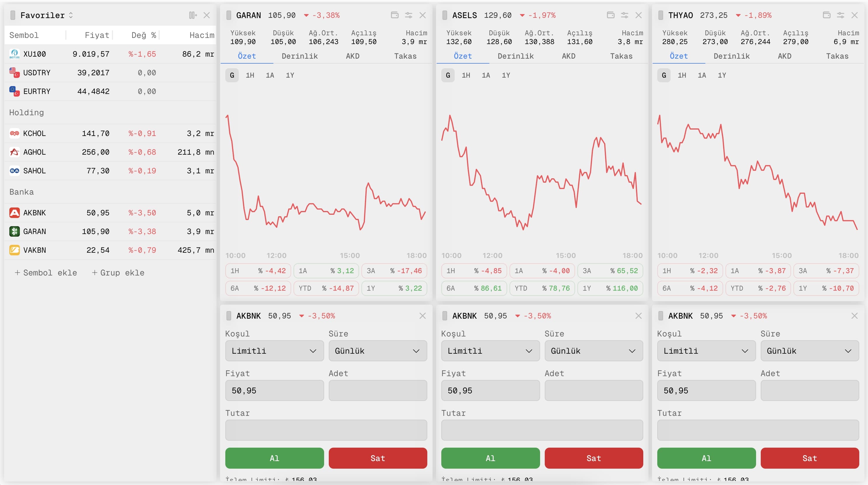Click the Sembol ekle link
868x485 pixels.
point(46,273)
